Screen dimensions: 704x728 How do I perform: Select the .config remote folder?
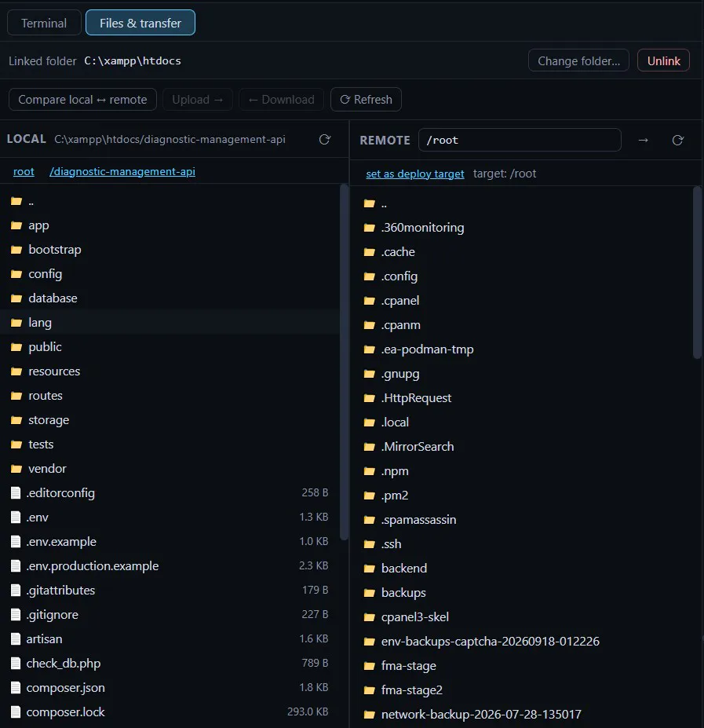(522, 276)
